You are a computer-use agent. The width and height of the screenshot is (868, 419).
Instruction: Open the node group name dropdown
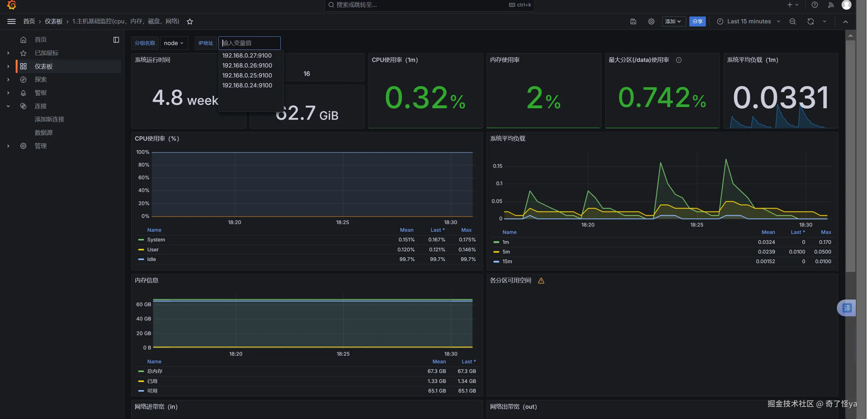point(174,43)
